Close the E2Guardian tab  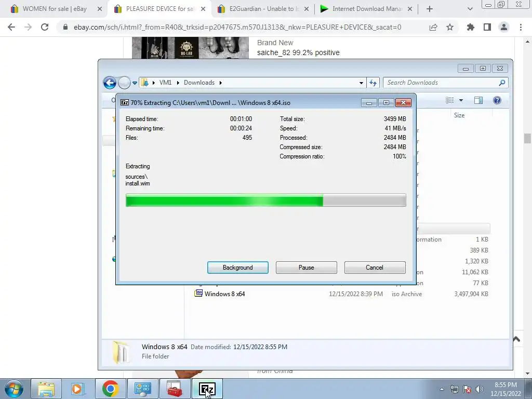307,9
